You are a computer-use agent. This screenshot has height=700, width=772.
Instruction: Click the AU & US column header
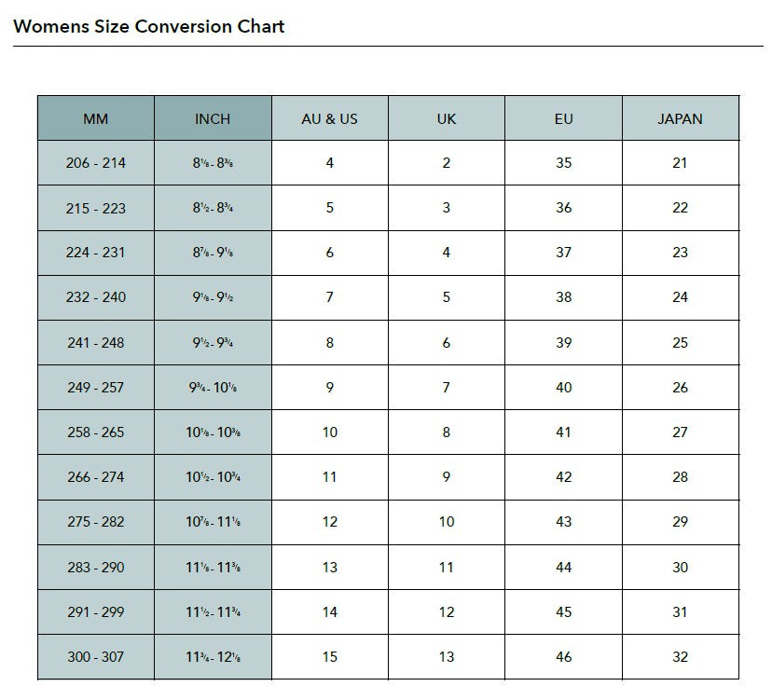pos(330,118)
